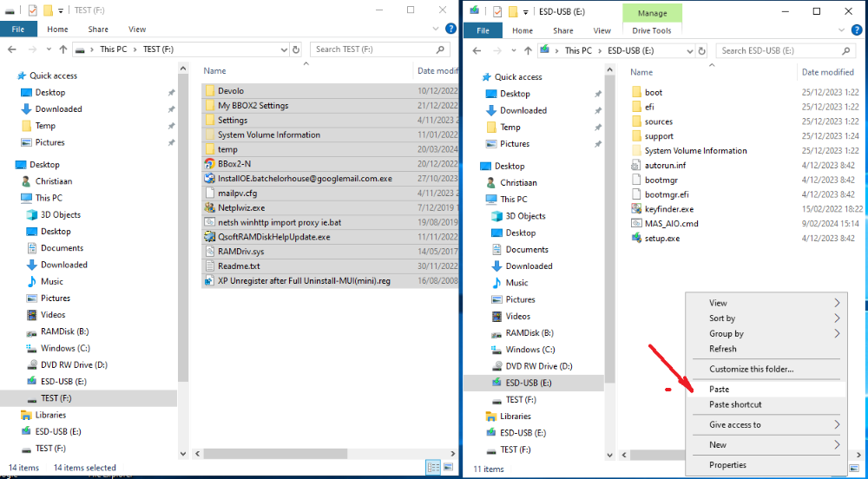Click Customize this folder in context menu

point(751,369)
